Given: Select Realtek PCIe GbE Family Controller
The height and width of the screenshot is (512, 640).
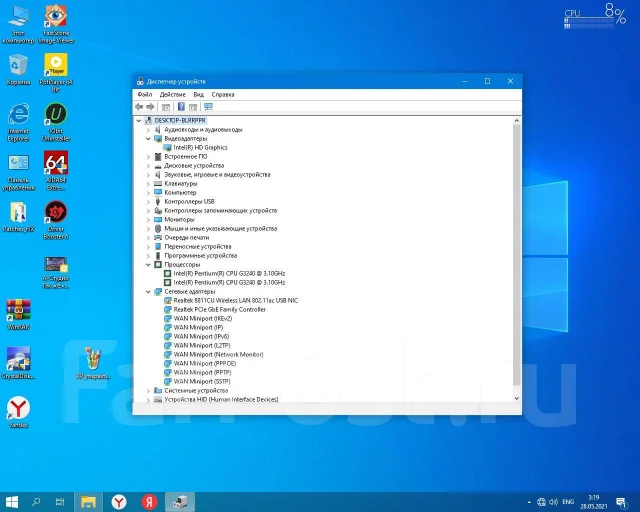Looking at the screenshot, I should click(x=220, y=309).
